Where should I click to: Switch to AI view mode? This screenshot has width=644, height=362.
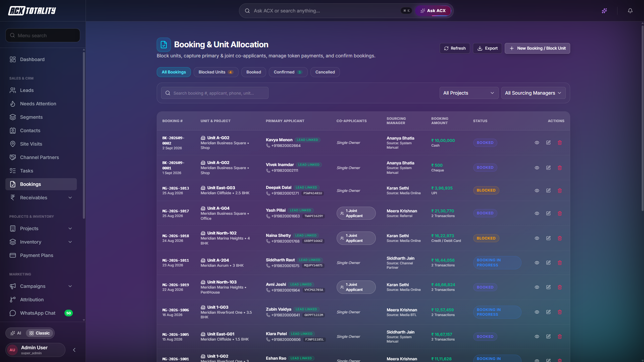(x=16, y=333)
